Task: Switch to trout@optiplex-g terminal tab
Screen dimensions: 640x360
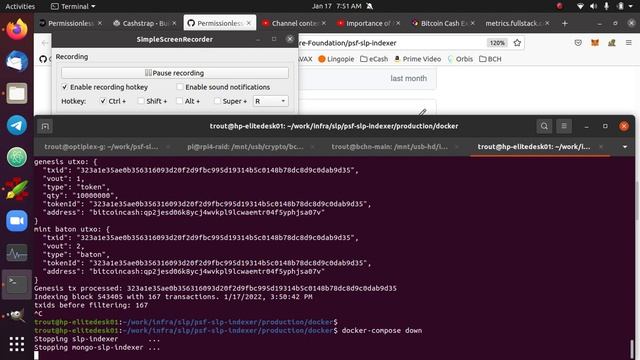Action: pos(101,147)
